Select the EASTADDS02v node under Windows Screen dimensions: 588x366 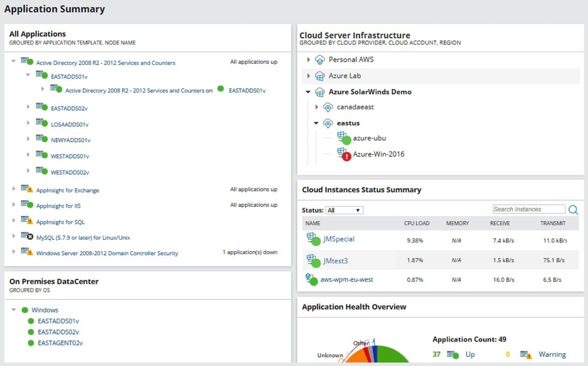[x=57, y=332]
